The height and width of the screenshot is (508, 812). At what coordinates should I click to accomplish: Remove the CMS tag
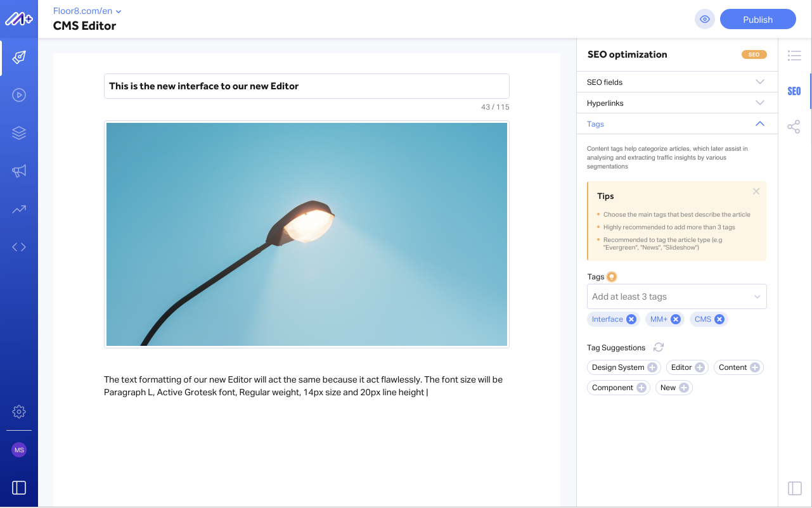719,319
